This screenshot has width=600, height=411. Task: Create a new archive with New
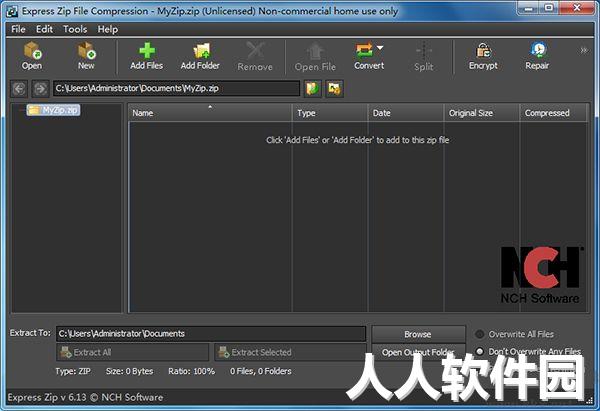(x=86, y=56)
